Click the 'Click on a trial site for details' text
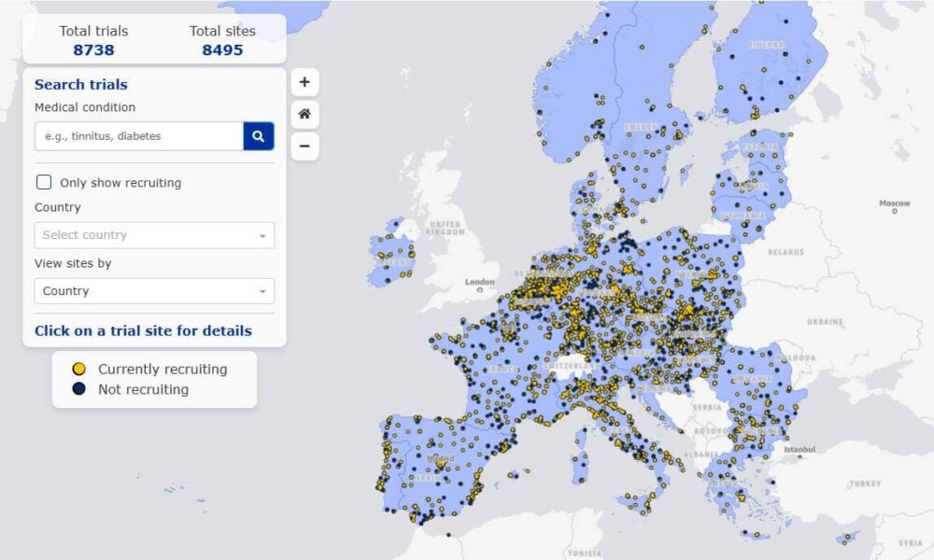Image resolution: width=934 pixels, height=560 pixels. tap(143, 330)
